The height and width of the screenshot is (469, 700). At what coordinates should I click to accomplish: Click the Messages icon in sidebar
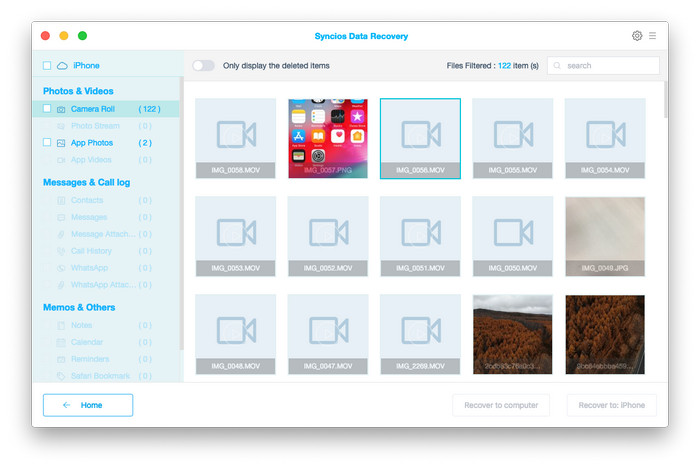click(61, 217)
